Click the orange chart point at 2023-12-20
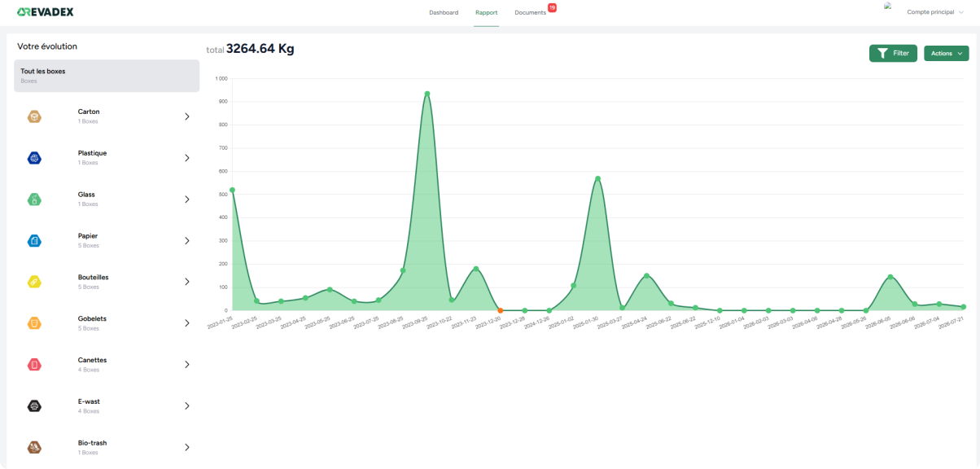980x469 pixels. [501, 310]
